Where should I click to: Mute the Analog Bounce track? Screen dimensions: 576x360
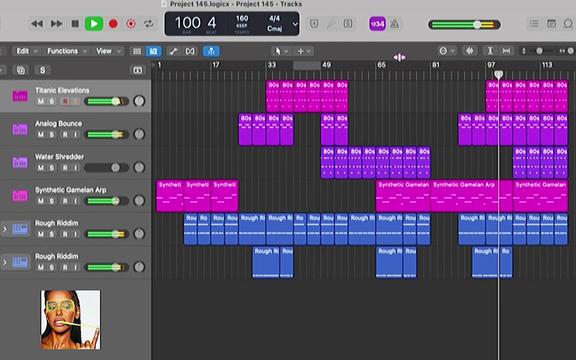click(41, 134)
